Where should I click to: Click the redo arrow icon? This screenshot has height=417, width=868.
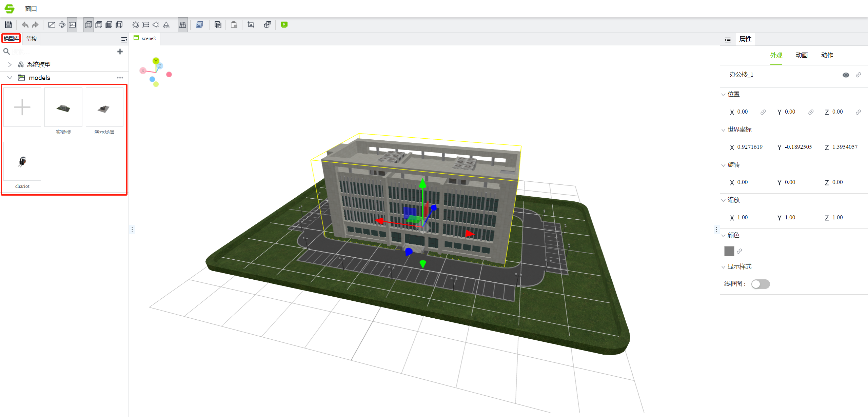pyautogui.click(x=35, y=25)
